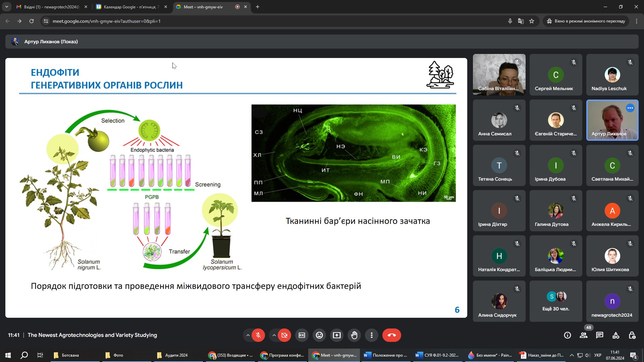The image size is (644, 362).
Task: Click the "Ещё 30 чел." tile
Action: pos(556,301)
